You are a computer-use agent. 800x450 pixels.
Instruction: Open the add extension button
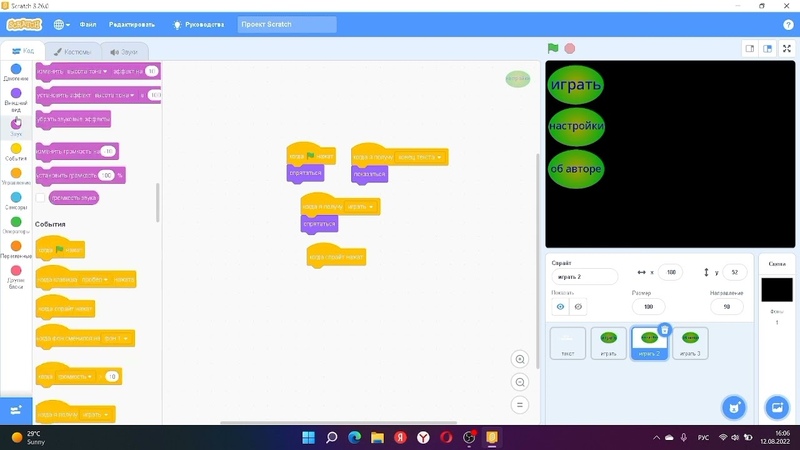point(16,410)
